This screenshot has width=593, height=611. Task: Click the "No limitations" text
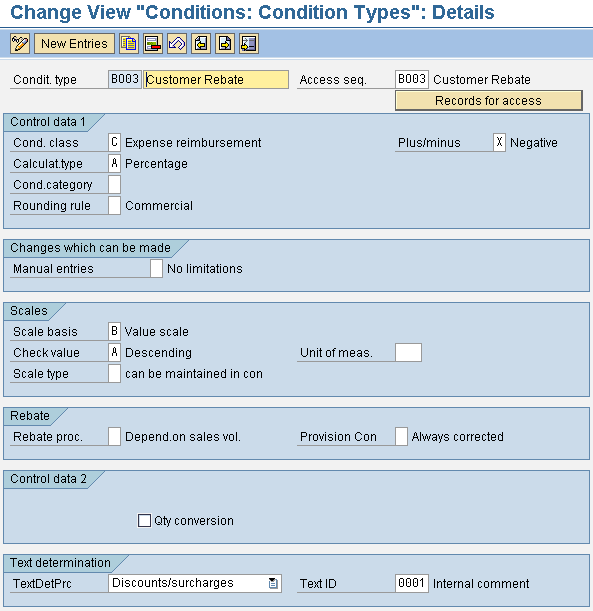[x=205, y=269]
